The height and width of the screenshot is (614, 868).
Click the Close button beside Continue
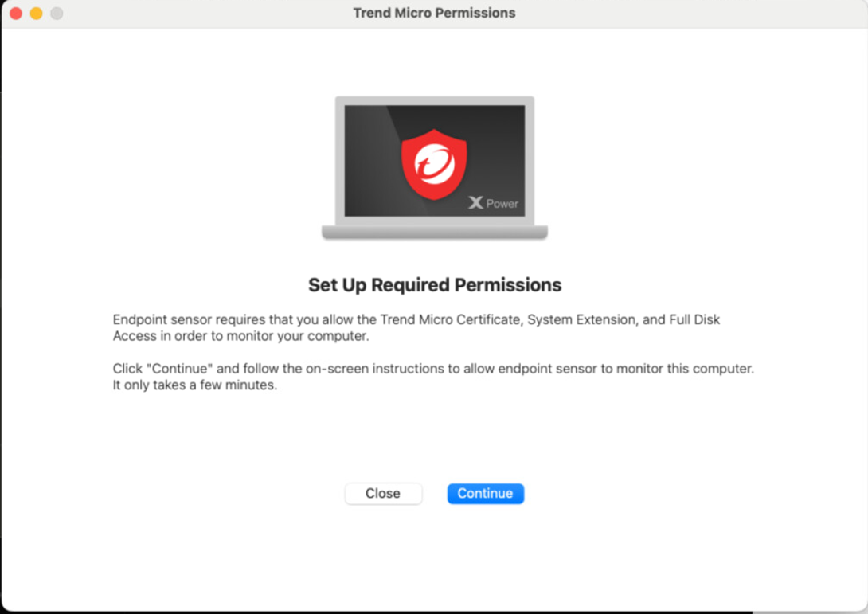[383, 493]
